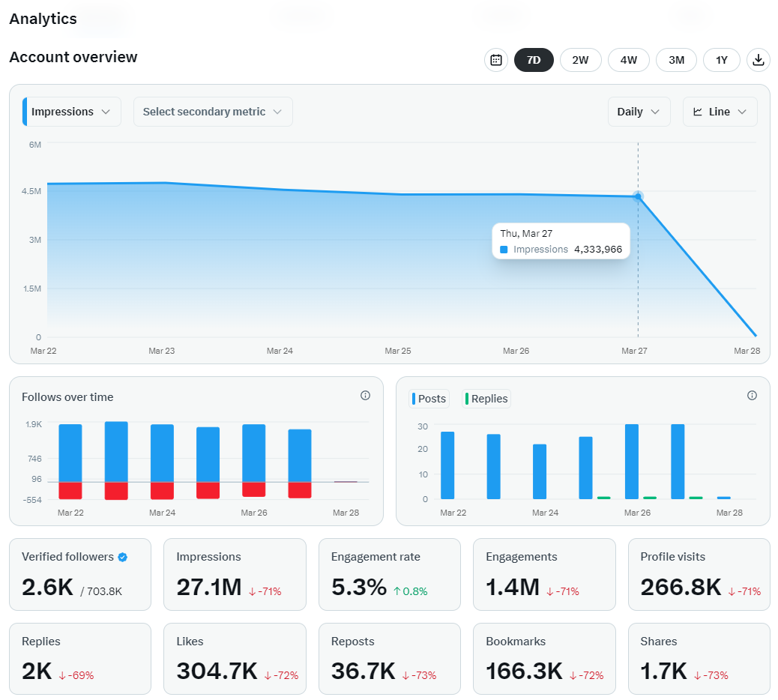Screen dimensions: 778x700
Task: Open Posts and Replies chart info icon
Action: tap(752, 396)
